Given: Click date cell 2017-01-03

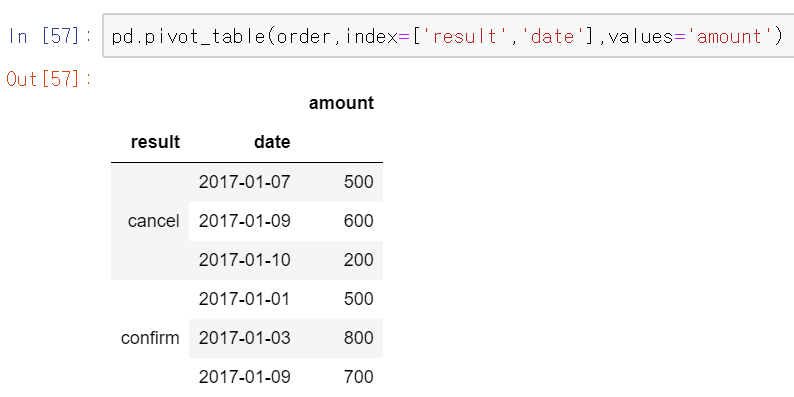Looking at the screenshot, I should coord(245,338).
